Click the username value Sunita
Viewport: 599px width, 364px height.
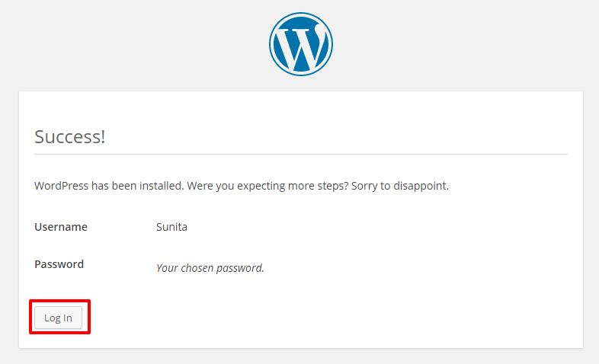click(171, 227)
